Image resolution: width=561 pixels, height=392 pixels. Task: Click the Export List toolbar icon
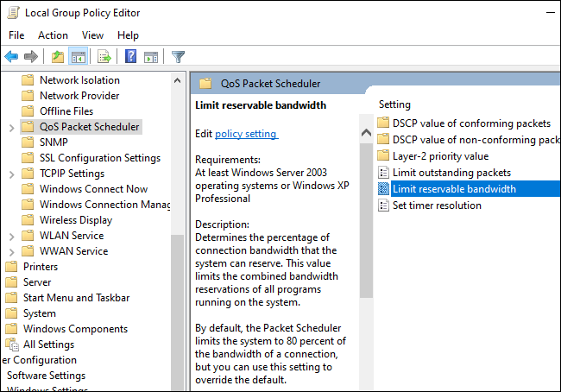coord(104,57)
